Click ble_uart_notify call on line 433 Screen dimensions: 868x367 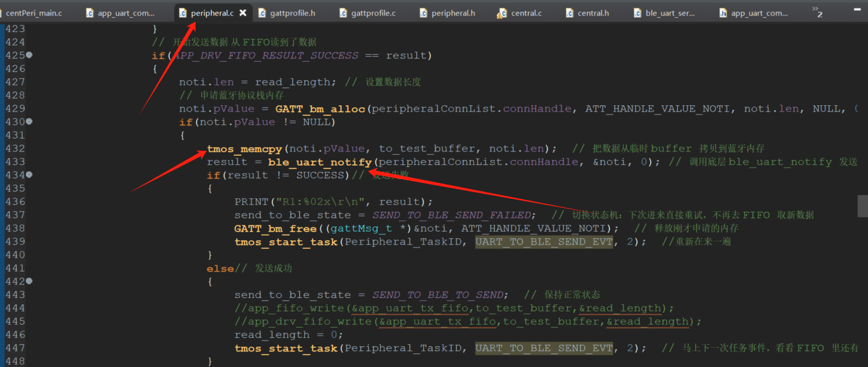pyautogui.click(x=320, y=162)
